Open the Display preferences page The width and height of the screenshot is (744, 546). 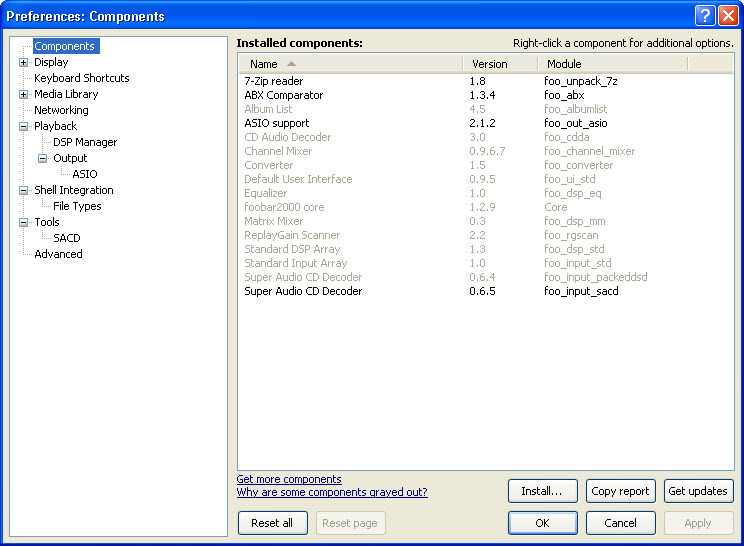coord(51,62)
